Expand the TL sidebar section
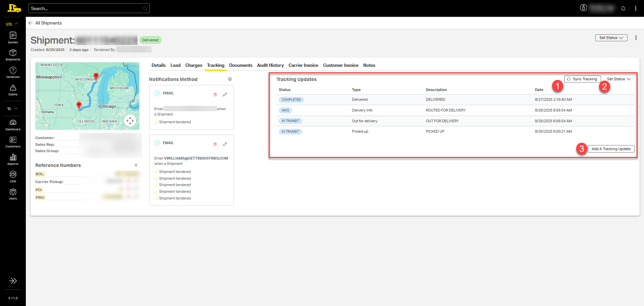This screenshot has height=306, width=644. click(13, 109)
